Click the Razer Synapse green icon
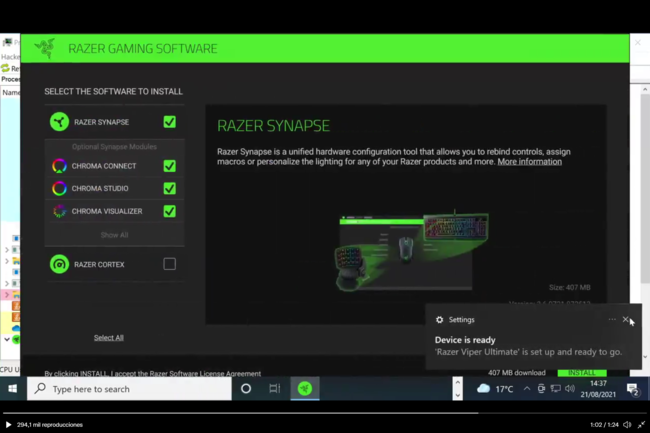The height and width of the screenshot is (433, 650). tap(59, 122)
